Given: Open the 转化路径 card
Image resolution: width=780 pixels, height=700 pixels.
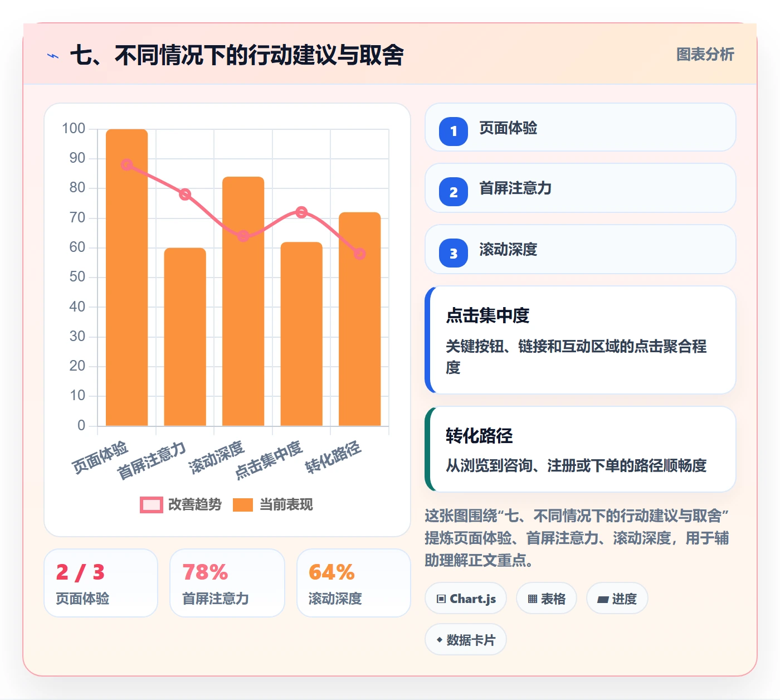Looking at the screenshot, I should [581, 449].
